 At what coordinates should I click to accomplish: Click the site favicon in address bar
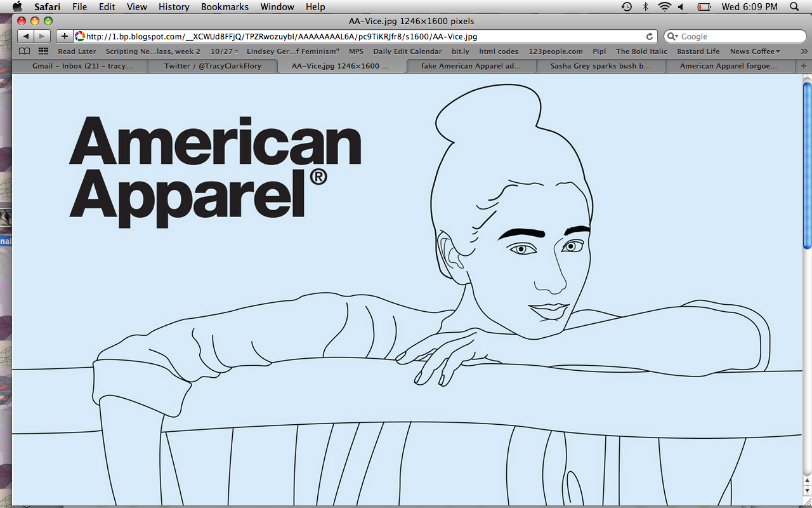pos(79,36)
